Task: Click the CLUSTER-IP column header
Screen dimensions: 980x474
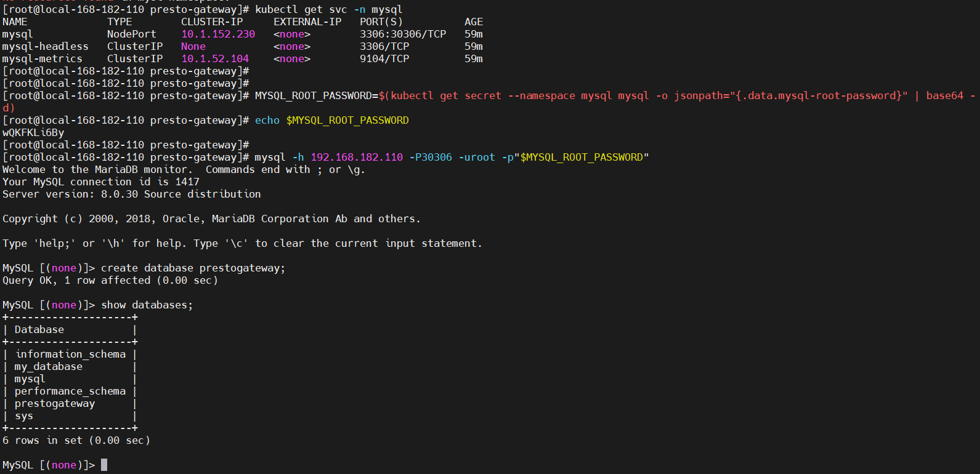Action: pos(212,22)
